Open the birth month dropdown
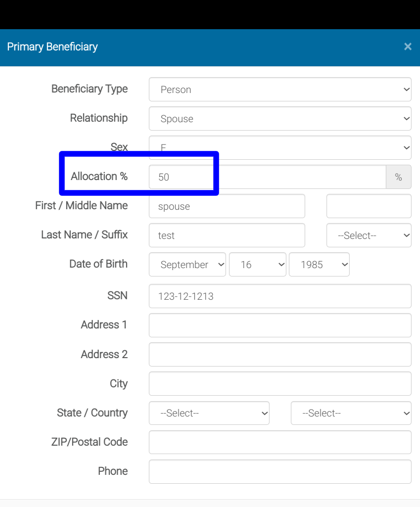Image resolution: width=420 pixels, height=507 pixels. tap(187, 265)
